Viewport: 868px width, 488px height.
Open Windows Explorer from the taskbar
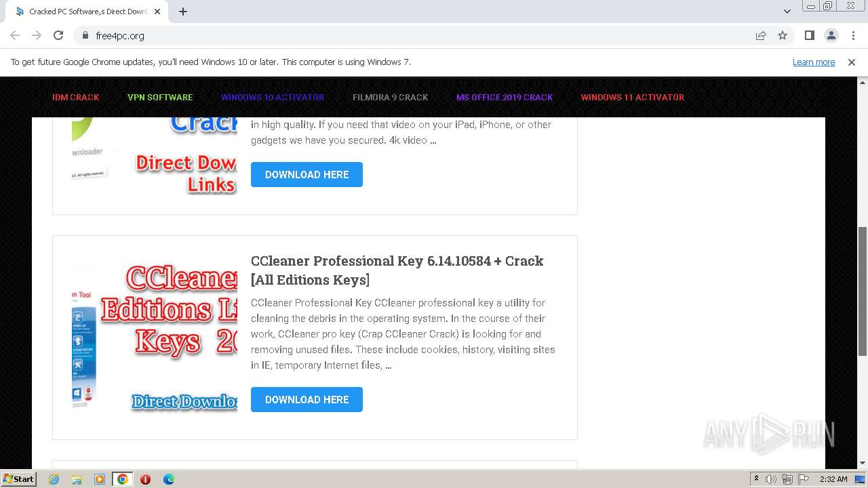tap(77, 479)
